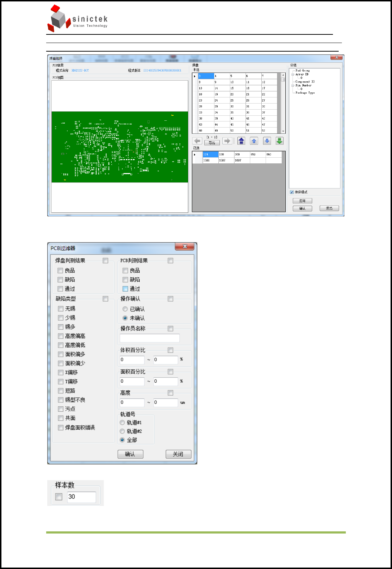
Task: Check the X偏移 defect type
Action: coord(61,373)
